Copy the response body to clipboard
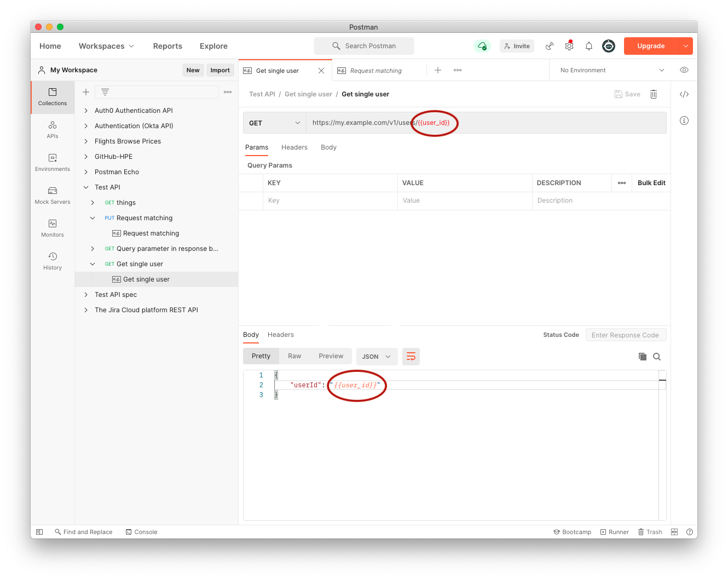Screen dimensions: 728x579 [643, 357]
